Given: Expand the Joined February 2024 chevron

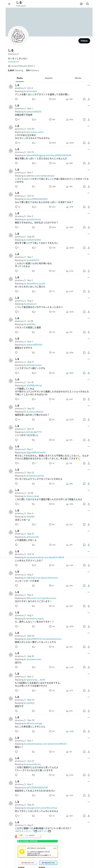Looking at the screenshot, I should [34, 66].
